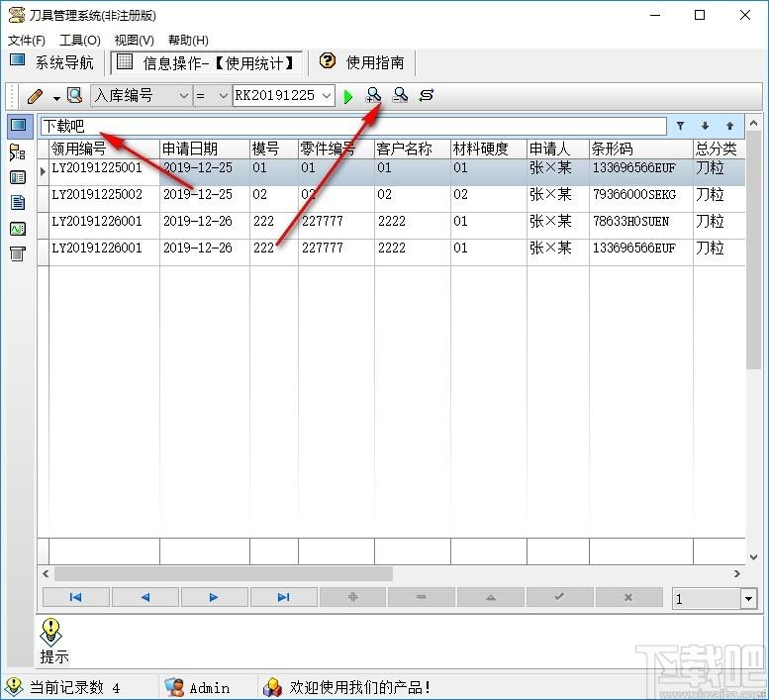Screen dimensions: 769x700
Task: Open the 使用指南 guide
Action: pyautogui.click(x=363, y=62)
